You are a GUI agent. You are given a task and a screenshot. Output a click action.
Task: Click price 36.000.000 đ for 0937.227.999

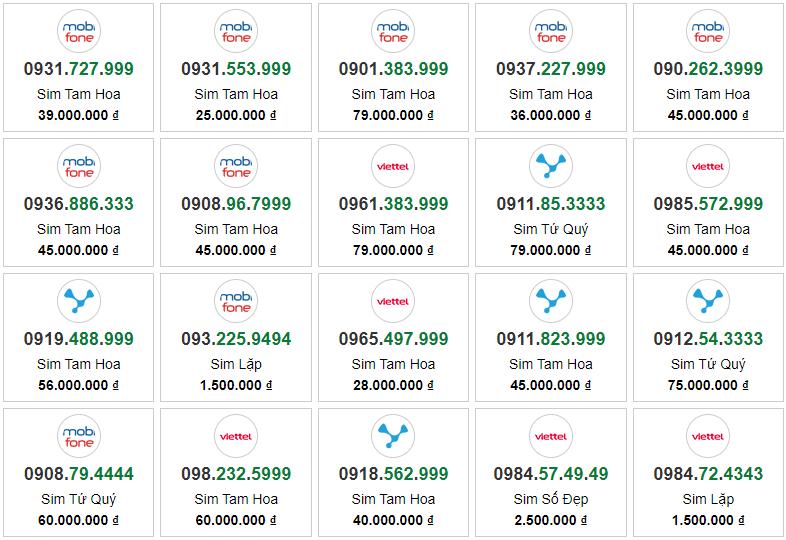pyautogui.click(x=550, y=115)
